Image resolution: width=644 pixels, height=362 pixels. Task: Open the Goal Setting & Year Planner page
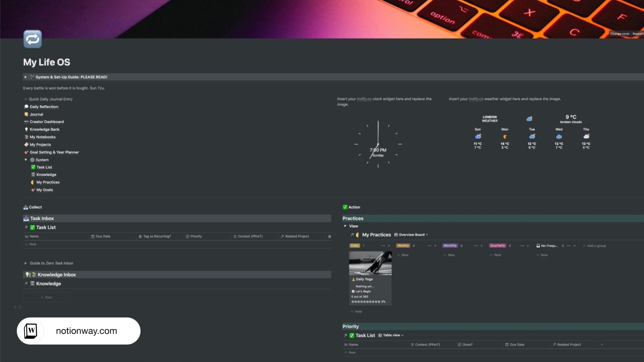click(54, 152)
